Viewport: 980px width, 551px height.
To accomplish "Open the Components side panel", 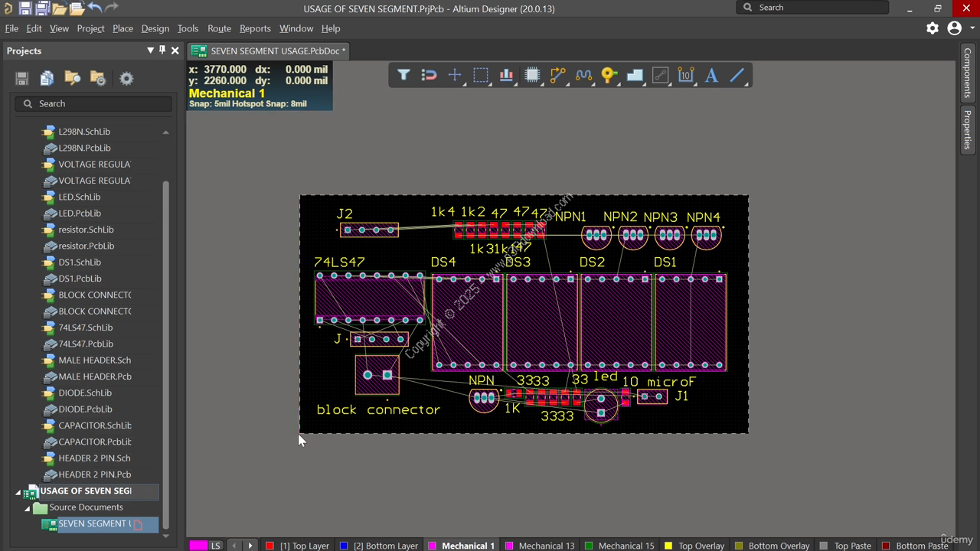I will pyautogui.click(x=968, y=73).
